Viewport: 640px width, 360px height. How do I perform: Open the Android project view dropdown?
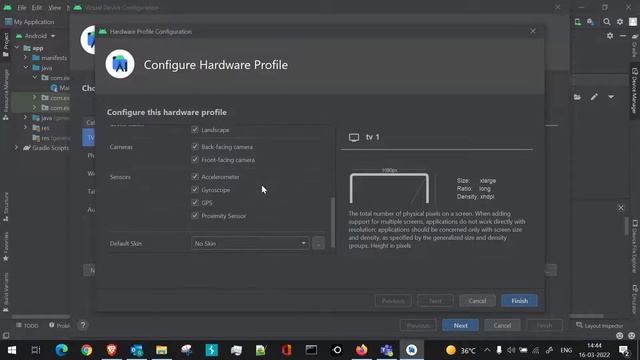36,36
